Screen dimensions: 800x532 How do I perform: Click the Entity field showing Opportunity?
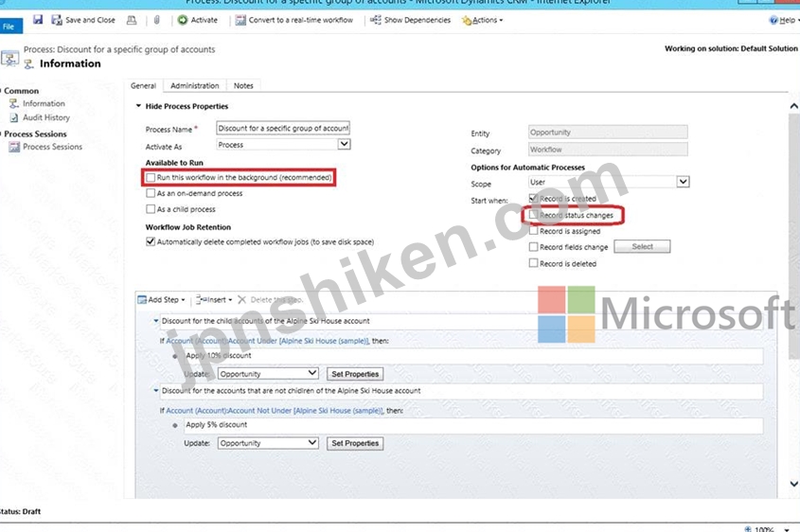coord(608,133)
